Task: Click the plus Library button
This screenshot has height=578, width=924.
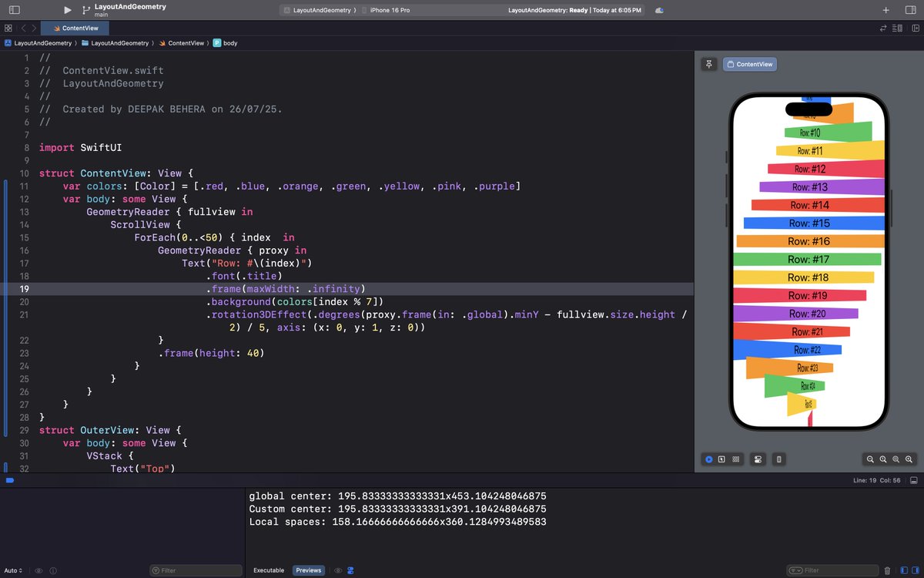Action: (x=886, y=10)
